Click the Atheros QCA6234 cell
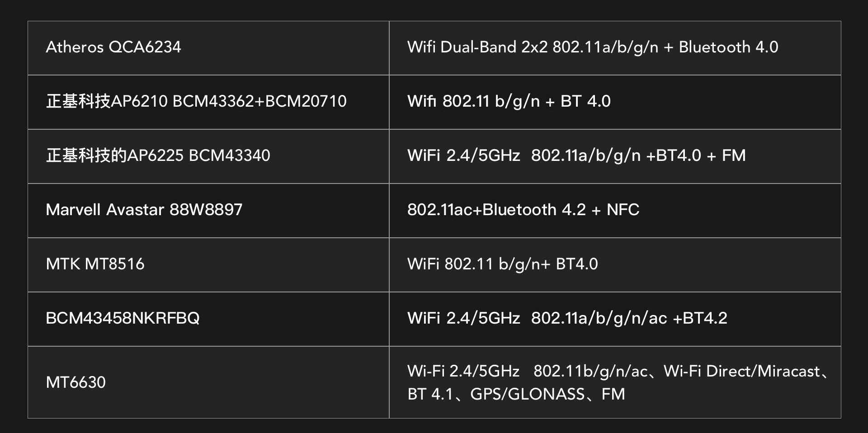 pos(113,47)
